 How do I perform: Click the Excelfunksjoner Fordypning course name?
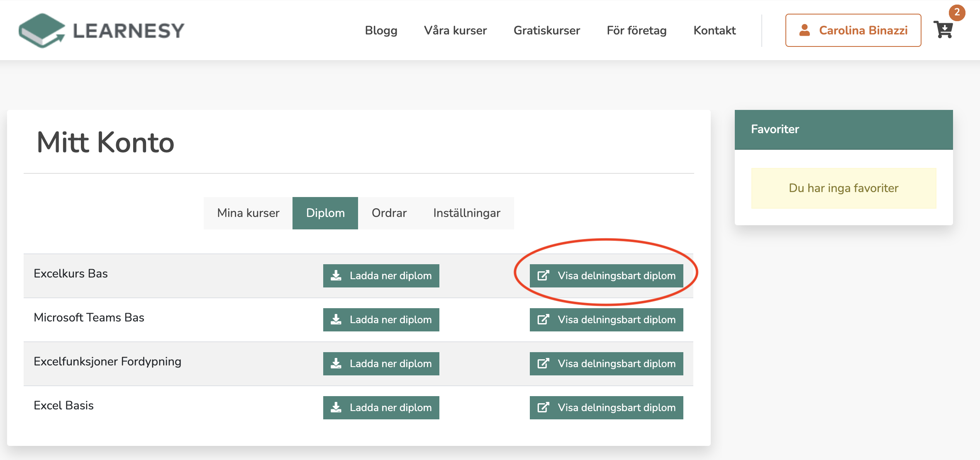pyautogui.click(x=107, y=361)
